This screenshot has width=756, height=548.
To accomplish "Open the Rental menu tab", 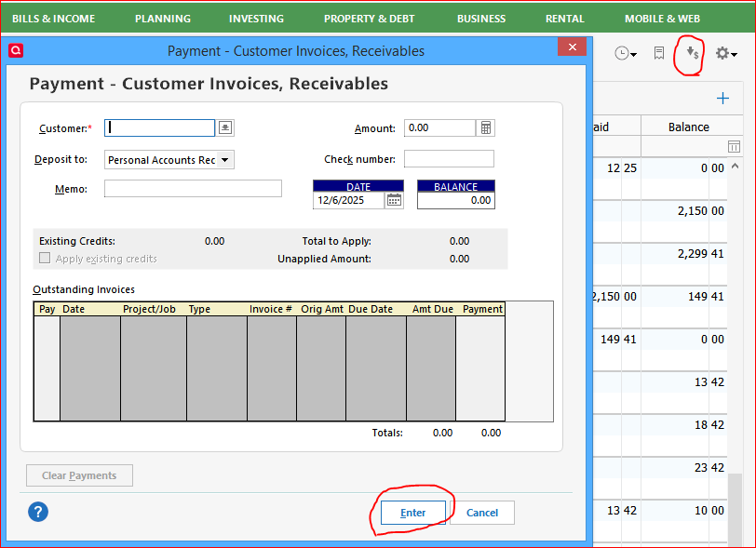I will click(x=565, y=19).
